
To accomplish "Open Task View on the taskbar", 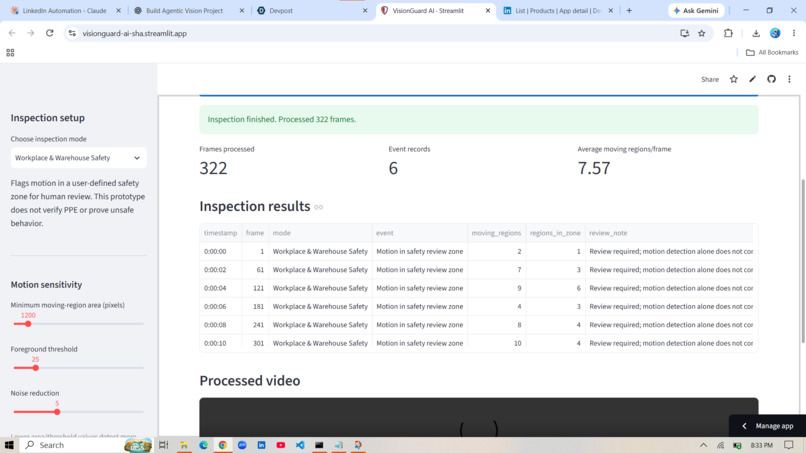I will coord(163,445).
